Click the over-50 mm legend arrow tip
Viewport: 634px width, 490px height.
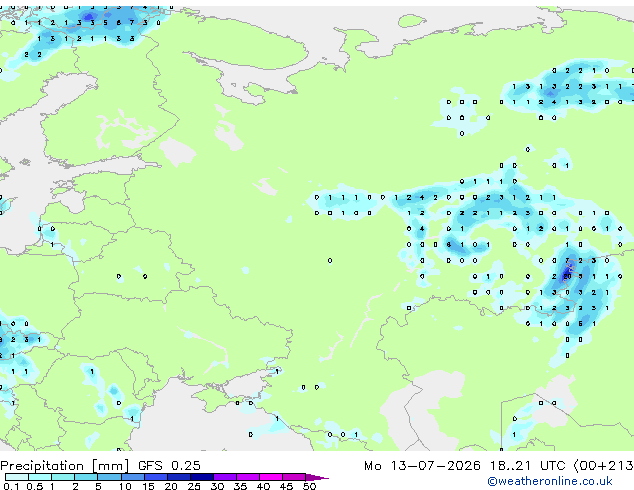click(317, 477)
